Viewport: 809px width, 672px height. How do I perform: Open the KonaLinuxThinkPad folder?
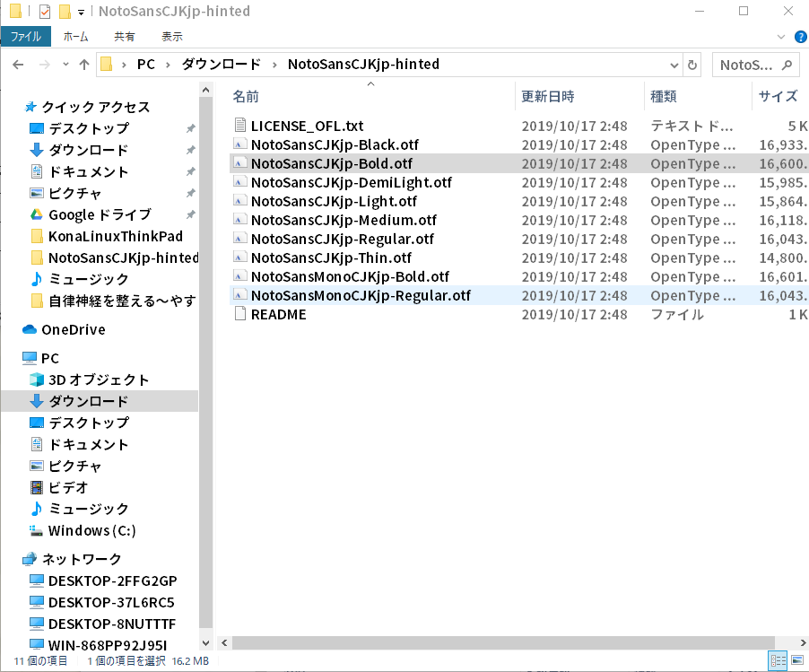pos(116,236)
